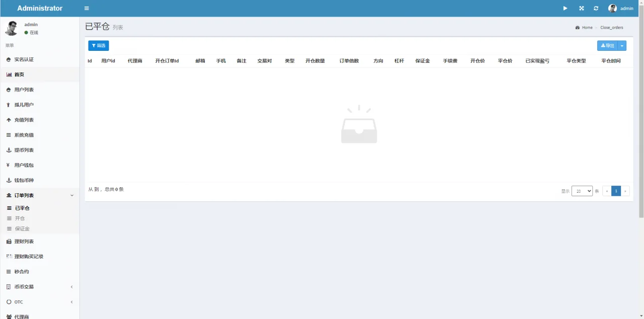Open the rows-per-page selector showing 20
644x319 pixels.
(582, 191)
